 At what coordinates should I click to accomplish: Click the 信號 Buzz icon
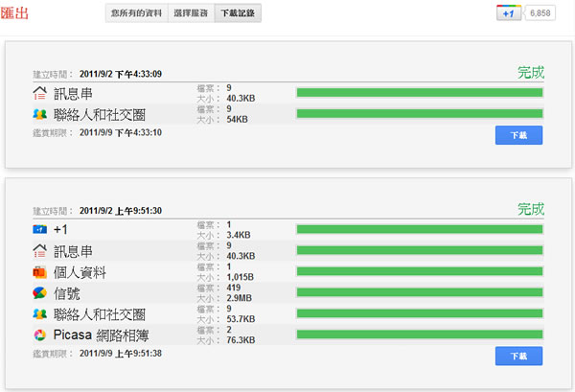(x=39, y=293)
